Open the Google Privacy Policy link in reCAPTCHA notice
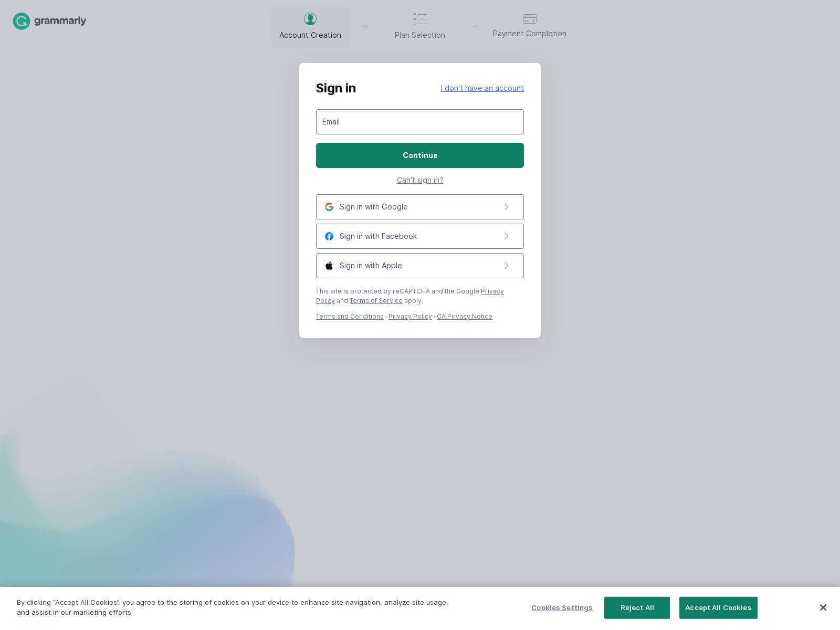This screenshot has width=840, height=630. 492,291
